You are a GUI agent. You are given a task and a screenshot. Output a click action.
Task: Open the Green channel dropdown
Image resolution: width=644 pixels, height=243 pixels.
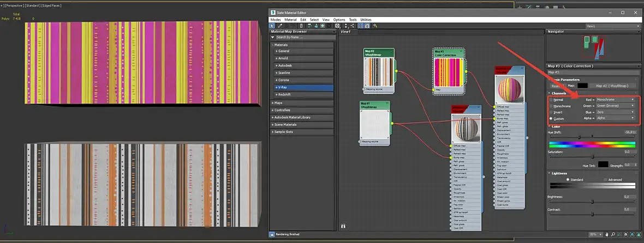616,106
